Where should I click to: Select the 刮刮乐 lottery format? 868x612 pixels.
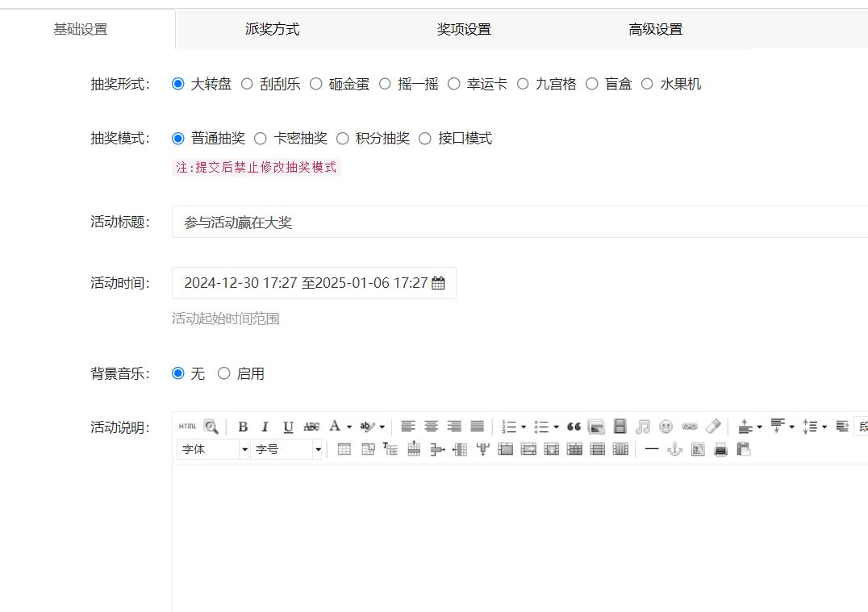coord(247,83)
